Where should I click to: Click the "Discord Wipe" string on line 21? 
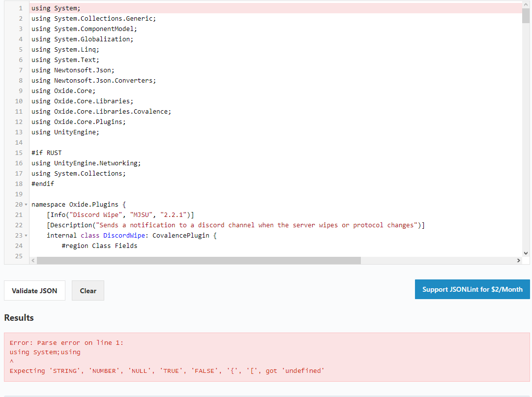click(x=96, y=215)
